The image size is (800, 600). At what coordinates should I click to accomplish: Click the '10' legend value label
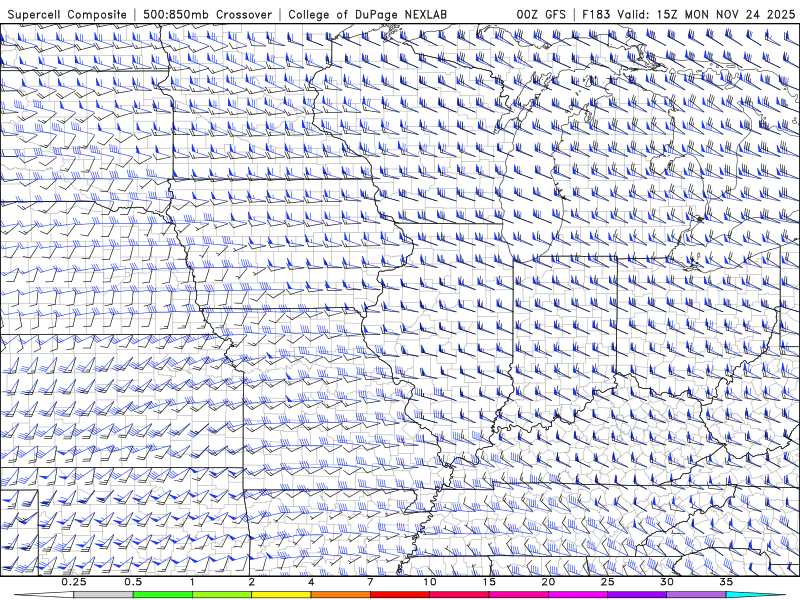click(430, 582)
